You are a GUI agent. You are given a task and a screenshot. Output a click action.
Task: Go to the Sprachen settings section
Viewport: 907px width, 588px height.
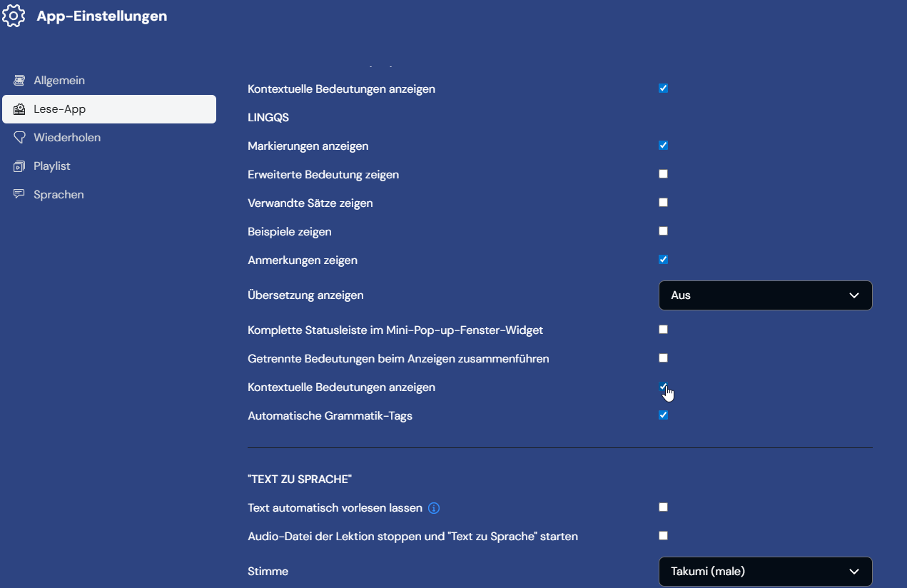(58, 195)
